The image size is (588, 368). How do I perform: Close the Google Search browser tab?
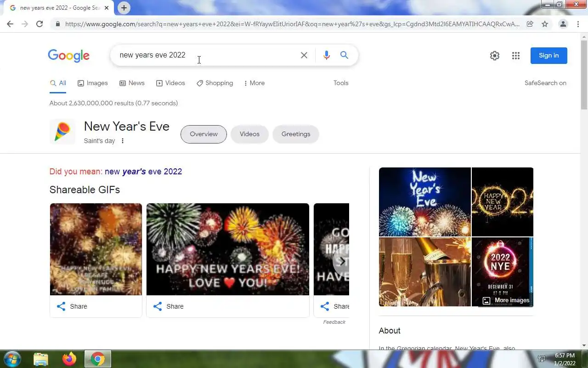pos(107,8)
